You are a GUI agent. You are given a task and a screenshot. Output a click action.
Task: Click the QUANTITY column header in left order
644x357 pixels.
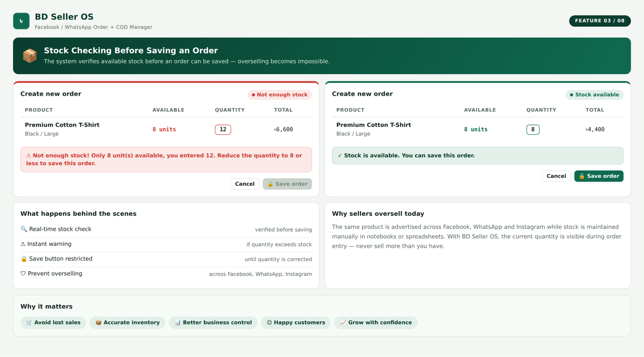click(229, 110)
